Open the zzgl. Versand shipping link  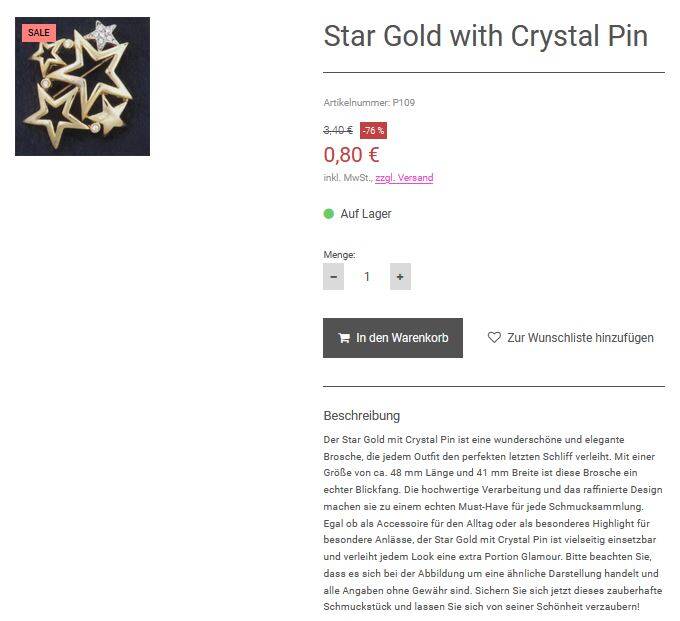tap(404, 178)
